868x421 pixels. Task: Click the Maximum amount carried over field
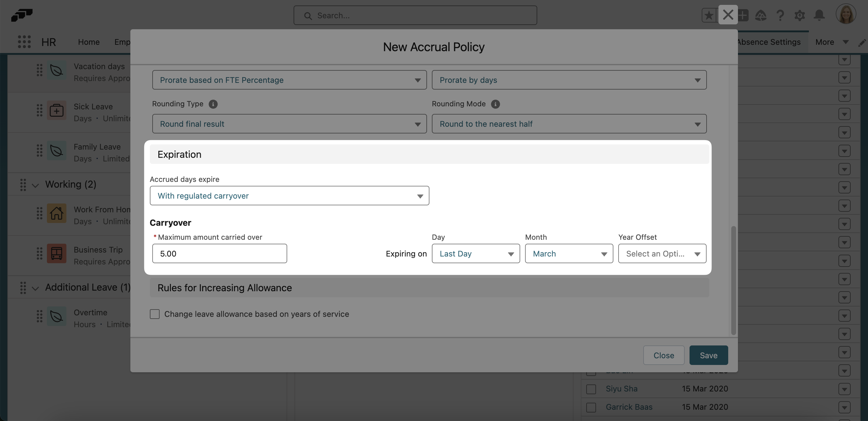pyautogui.click(x=219, y=253)
